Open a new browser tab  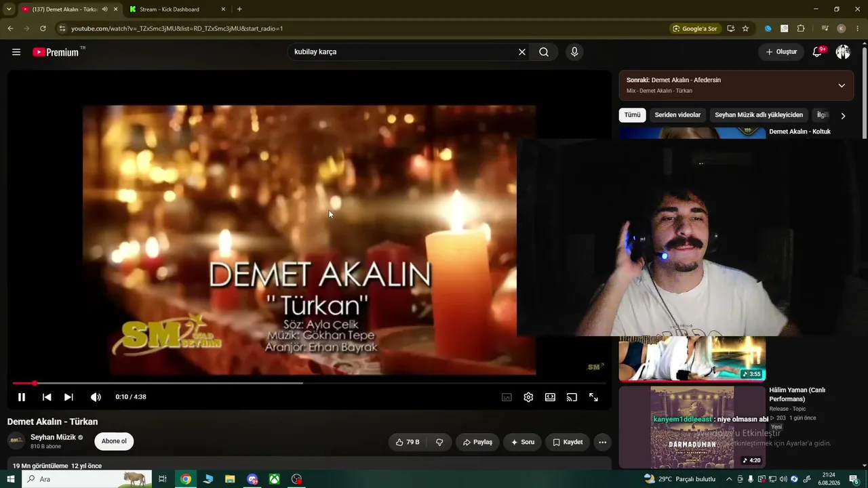click(239, 9)
